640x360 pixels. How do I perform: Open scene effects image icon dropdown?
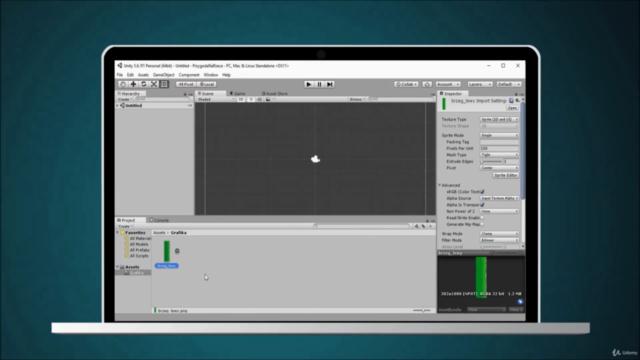[x=269, y=99]
